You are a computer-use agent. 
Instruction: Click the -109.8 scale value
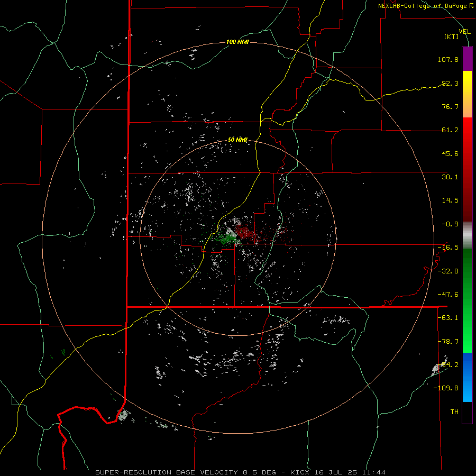pos(446,388)
